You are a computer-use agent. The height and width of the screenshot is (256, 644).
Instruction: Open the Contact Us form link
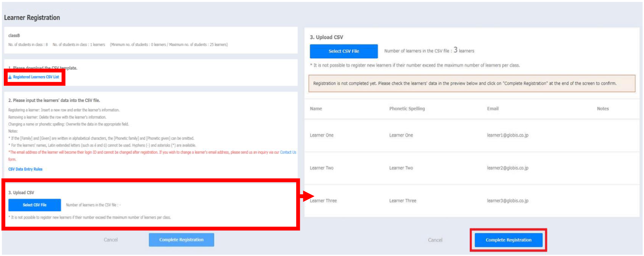(288, 152)
